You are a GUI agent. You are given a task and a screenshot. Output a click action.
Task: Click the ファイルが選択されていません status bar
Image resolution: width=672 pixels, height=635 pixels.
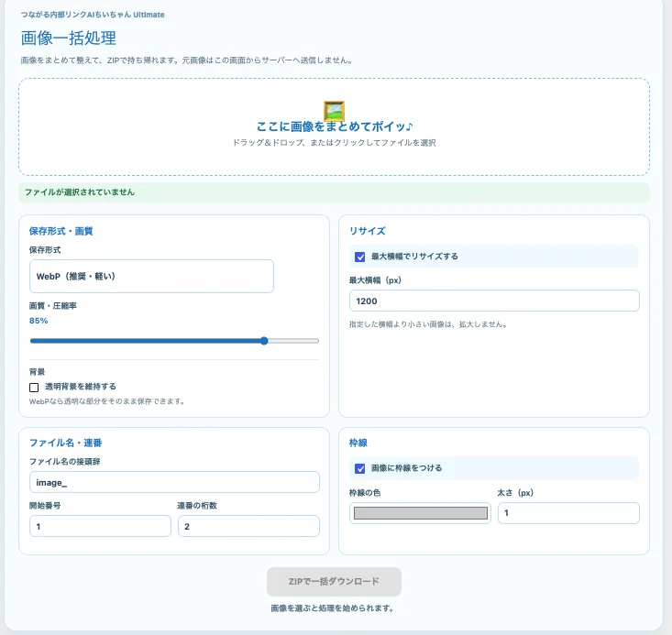click(x=334, y=192)
